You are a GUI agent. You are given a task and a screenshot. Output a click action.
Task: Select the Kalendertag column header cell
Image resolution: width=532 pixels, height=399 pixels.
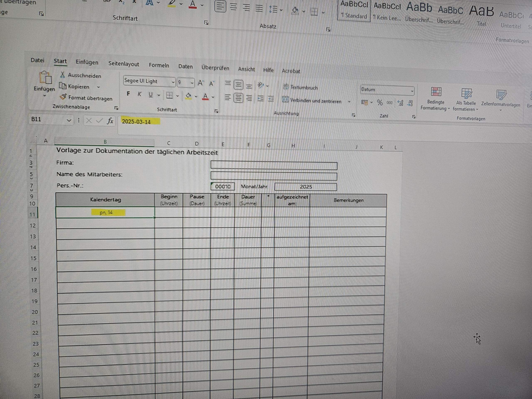point(105,200)
